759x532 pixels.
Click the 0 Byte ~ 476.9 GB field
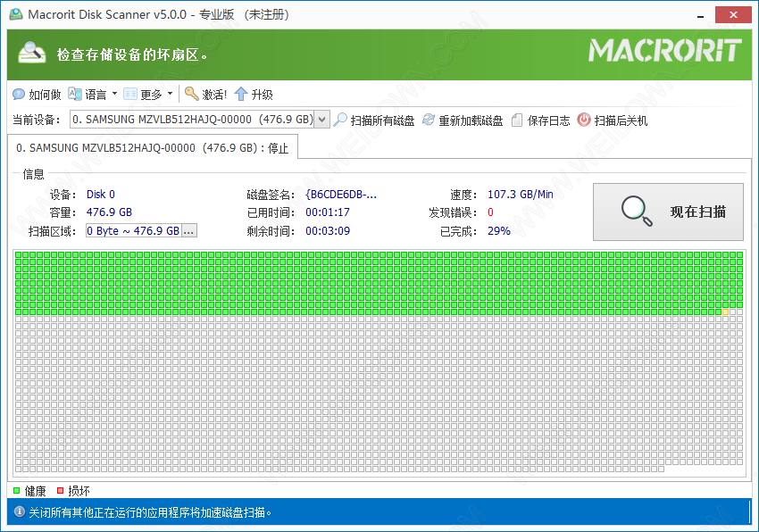tap(134, 231)
